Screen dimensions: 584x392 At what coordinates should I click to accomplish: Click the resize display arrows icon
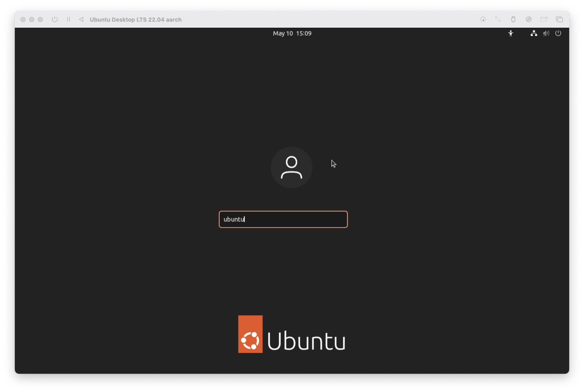tap(498, 19)
